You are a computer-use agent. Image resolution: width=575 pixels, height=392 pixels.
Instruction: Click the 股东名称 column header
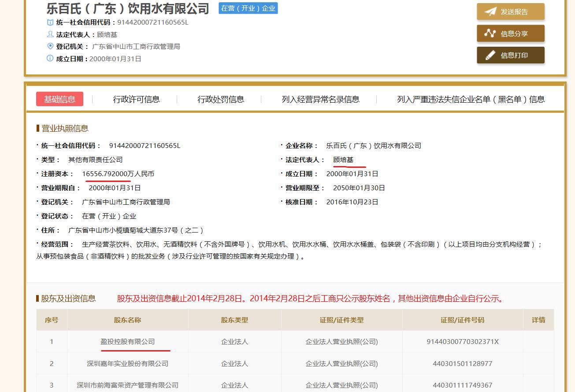[x=128, y=320]
